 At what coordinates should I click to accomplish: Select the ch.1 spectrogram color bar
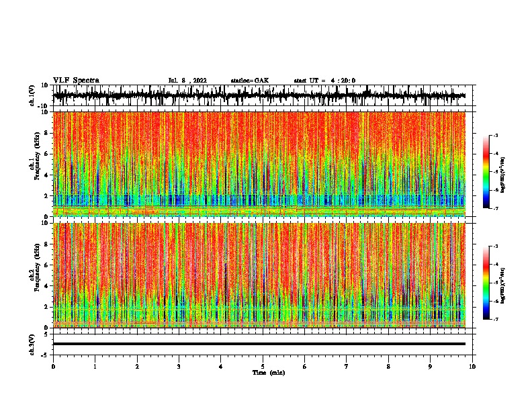486,171
